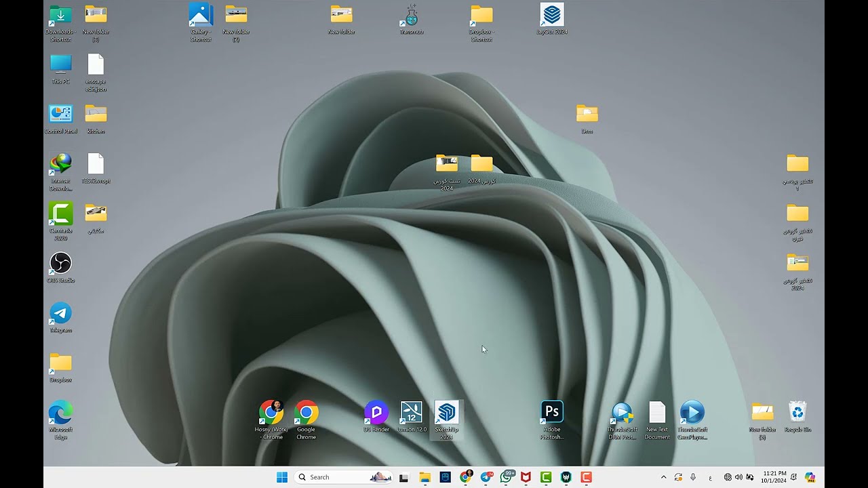The image size is (868, 488).
Task: Open Telegram from the taskbar
Action: [486, 477]
